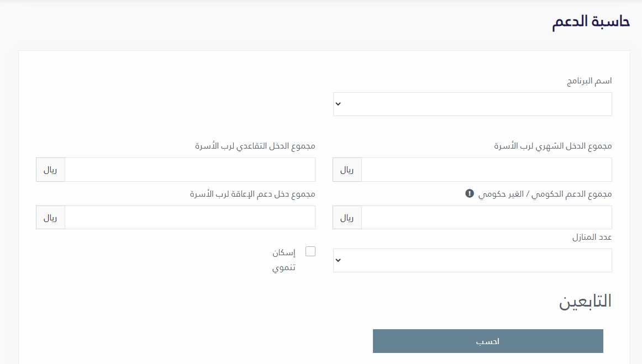
Task: Click the مجموع الدعم الحكومي input field
Action: (x=486, y=218)
